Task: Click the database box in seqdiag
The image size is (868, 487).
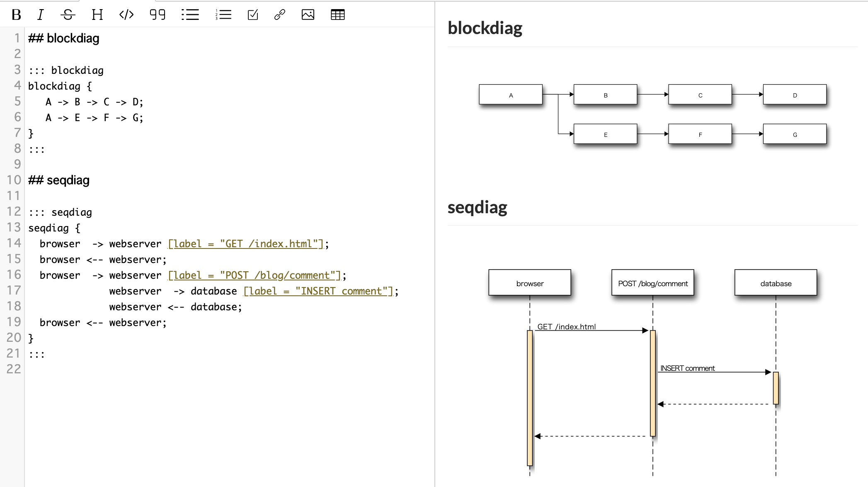Action: 776,283
